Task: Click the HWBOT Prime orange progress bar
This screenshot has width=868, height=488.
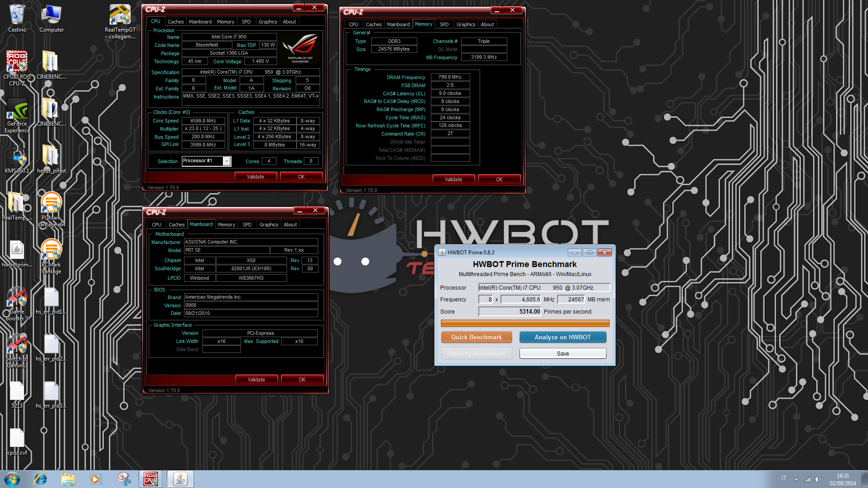Action: pyautogui.click(x=525, y=323)
